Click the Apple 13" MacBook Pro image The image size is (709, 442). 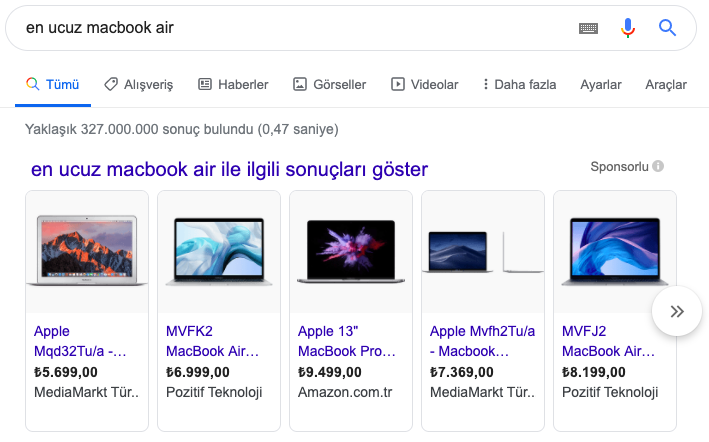(x=351, y=251)
